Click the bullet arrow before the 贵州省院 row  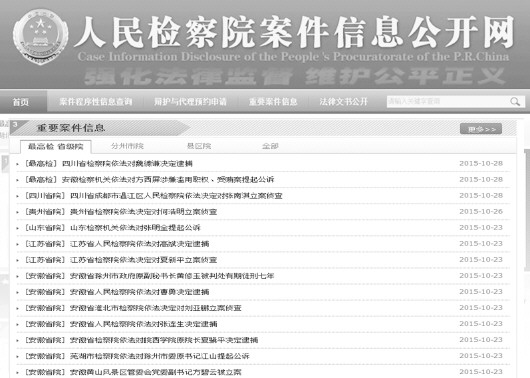[x=18, y=213]
